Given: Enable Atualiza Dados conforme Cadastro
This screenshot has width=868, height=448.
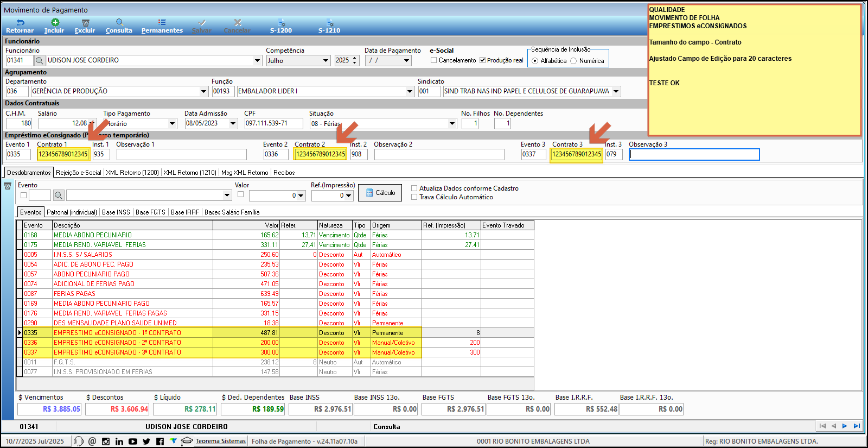Looking at the screenshot, I should pyautogui.click(x=414, y=188).
